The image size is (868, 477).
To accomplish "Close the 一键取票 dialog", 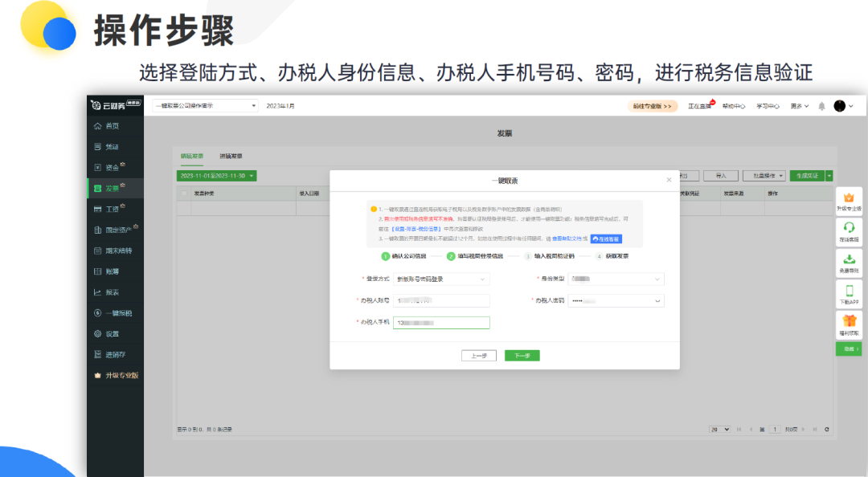I will [669, 180].
